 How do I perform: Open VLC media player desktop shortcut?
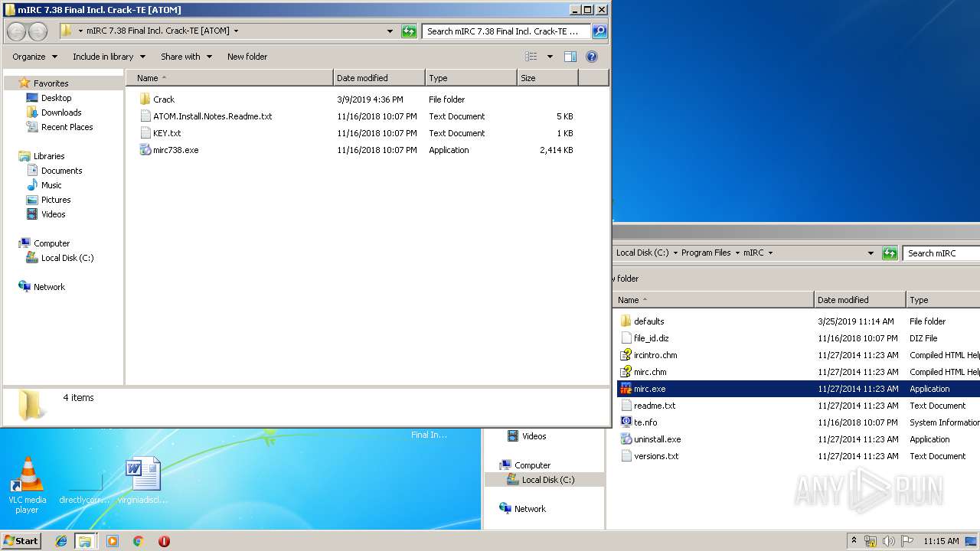pos(28,486)
